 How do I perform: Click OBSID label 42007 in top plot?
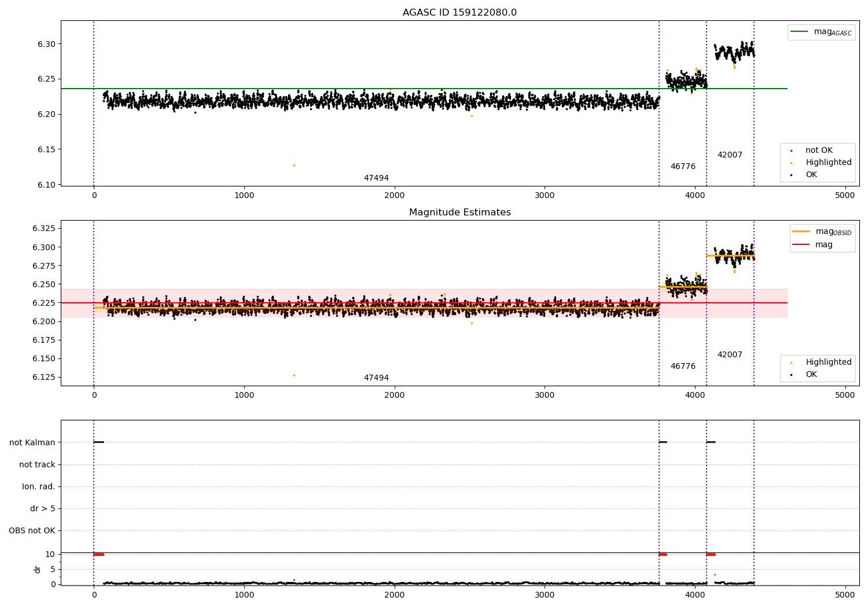(x=729, y=155)
